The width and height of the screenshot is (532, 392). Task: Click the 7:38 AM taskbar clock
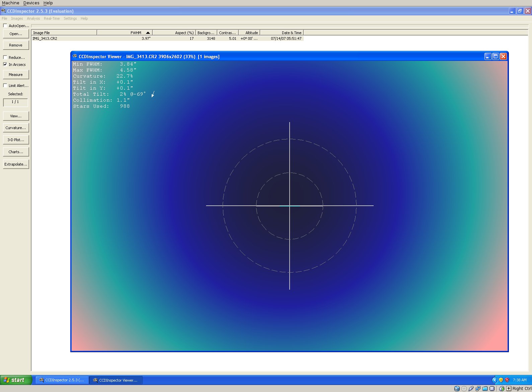(x=520, y=380)
